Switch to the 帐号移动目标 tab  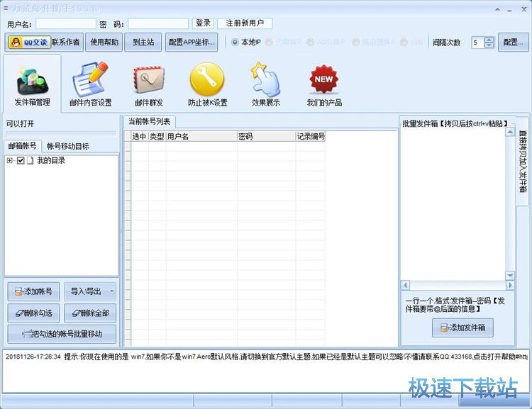pos(68,146)
